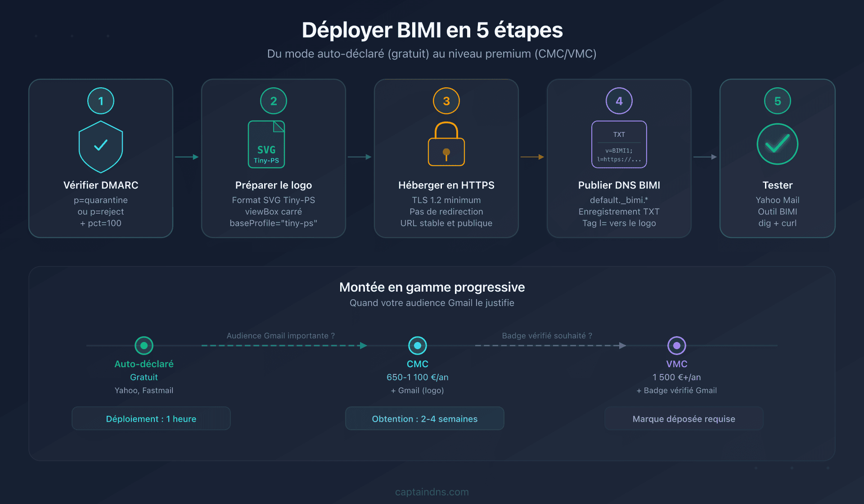Click the 1 500 €+/an price
Screen dimensions: 864x504
coord(677,377)
